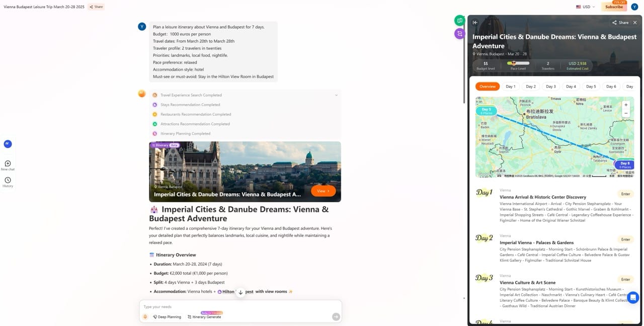Image resolution: width=644 pixels, height=326 pixels.
Task: Toggle the Deep Planning mode
Action: coord(167,317)
